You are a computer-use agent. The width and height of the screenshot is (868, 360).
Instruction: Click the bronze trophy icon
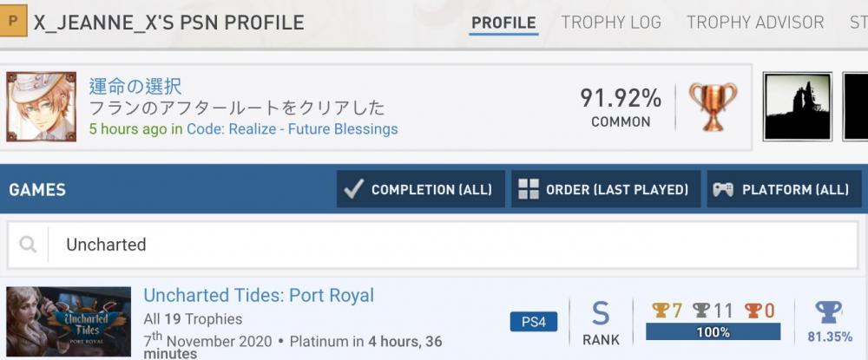713,106
